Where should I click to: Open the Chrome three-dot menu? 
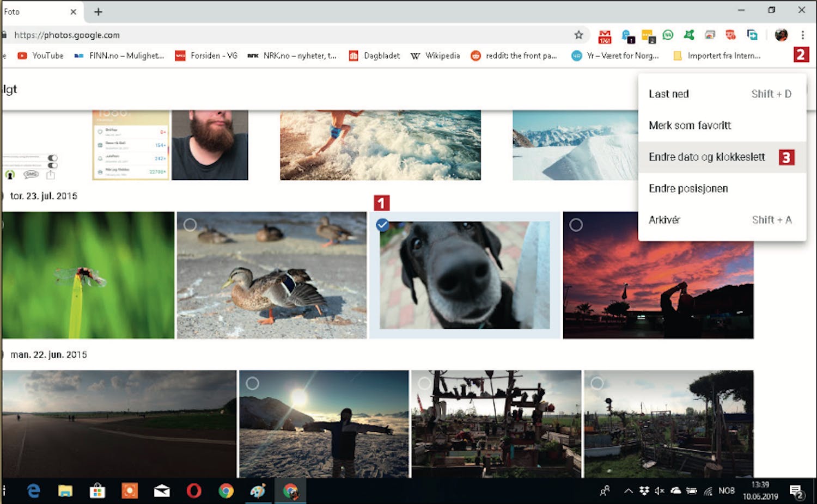pyautogui.click(x=802, y=35)
